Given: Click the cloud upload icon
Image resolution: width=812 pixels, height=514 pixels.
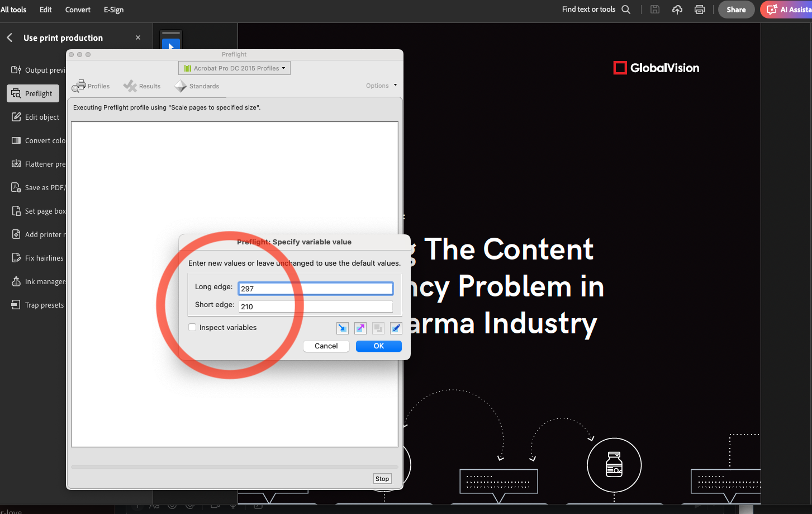Looking at the screenshot, I should 677,10.
